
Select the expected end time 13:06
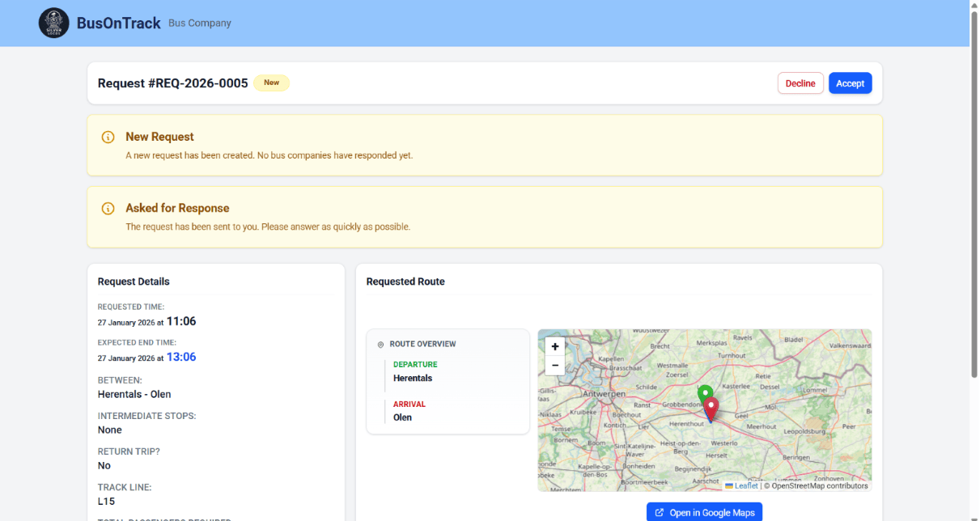(181, 357)
